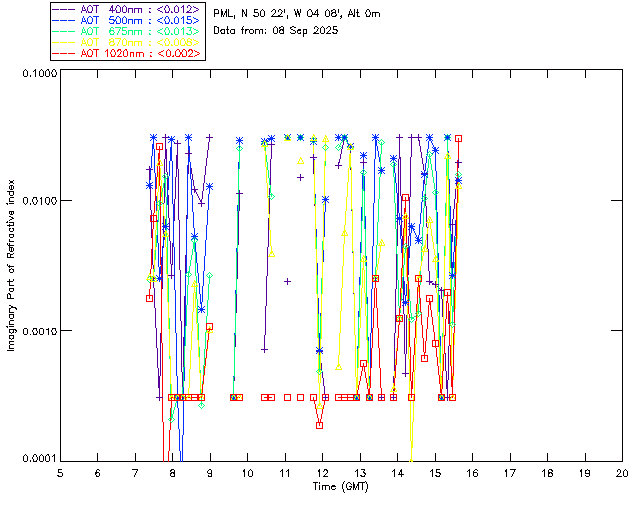640x512 pixels.
Task: Click the AOT 675nm legend entry
Action: pos(127,31)
